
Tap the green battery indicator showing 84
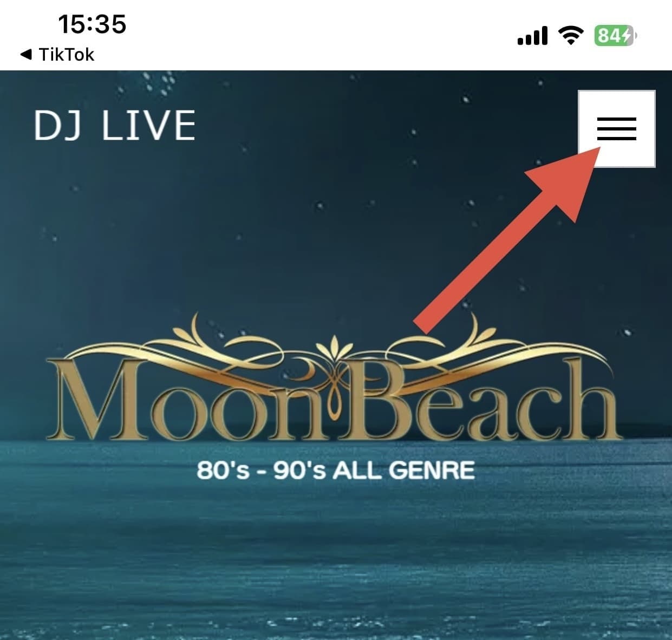point(615,36)
